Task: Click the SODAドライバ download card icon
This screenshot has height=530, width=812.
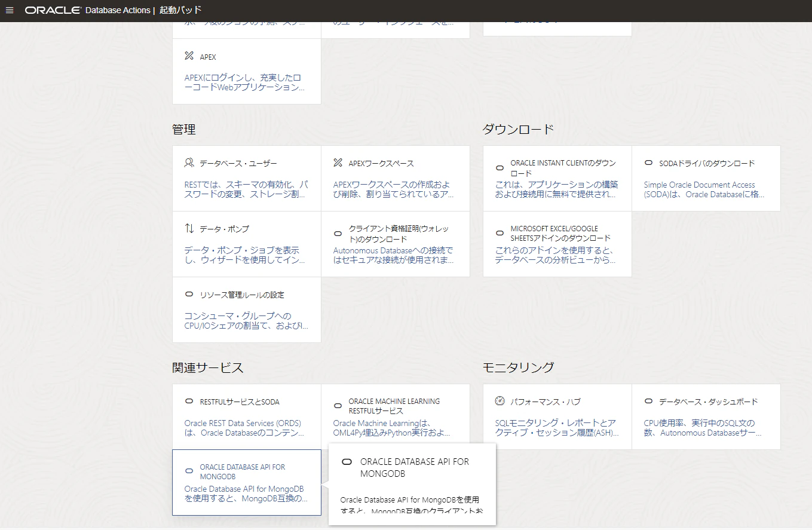Action: coord(648,163)
